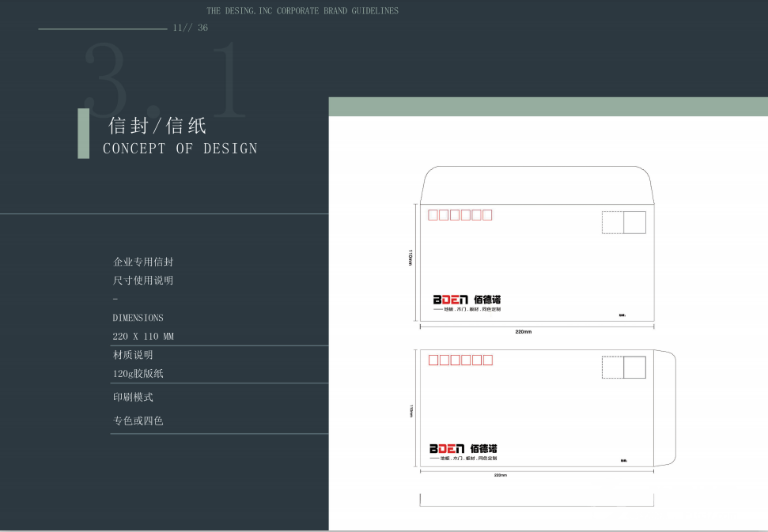Image resolution: width=768 pixels, height=532 pixels.
Task: Select the side flap of the bottom envelope
Action: 665,408
